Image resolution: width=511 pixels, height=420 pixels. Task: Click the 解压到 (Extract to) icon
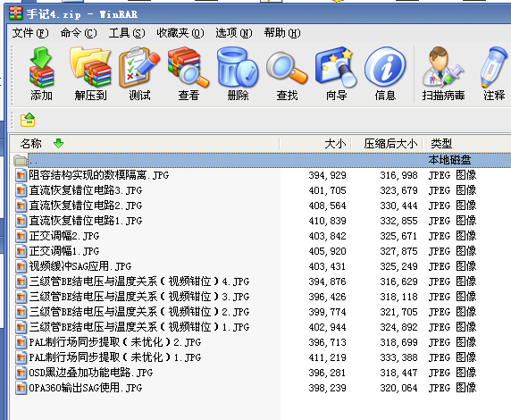point(90,73)
